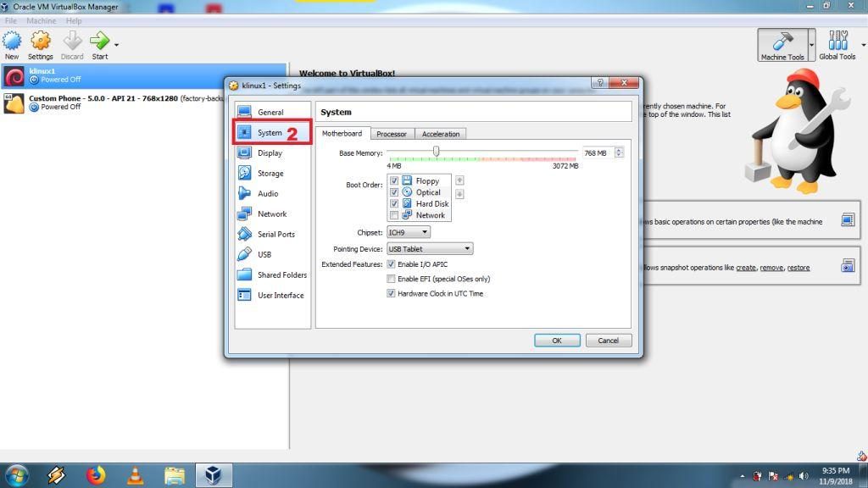Open the General settings category

[272, 113]
